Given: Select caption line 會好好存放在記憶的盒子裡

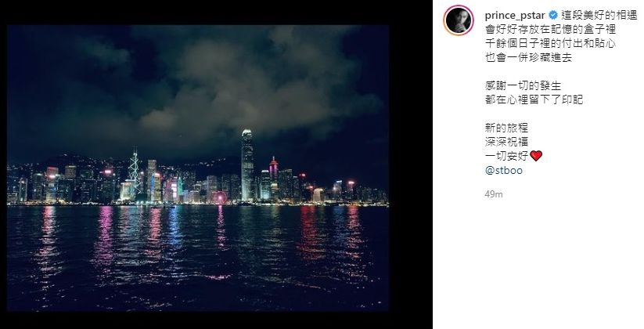Looking at the screenshot, I should (x=550, y=30).
